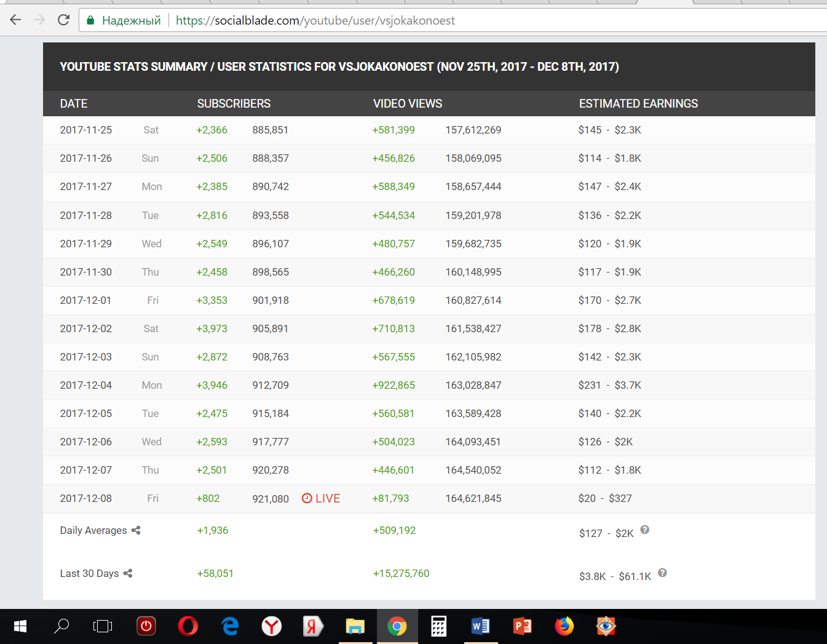Share the Last 30 Days stats
Viewport: 827px width, 644px height.
tap(128, 573)
